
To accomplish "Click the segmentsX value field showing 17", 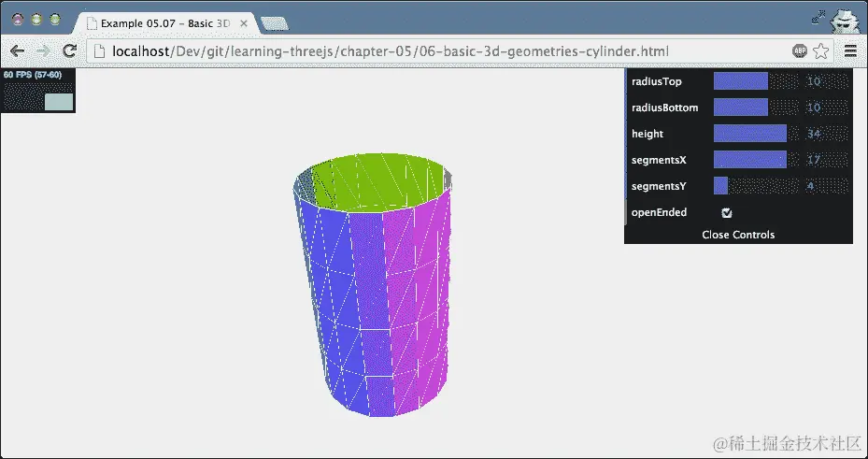I will [x=826, y=160].
